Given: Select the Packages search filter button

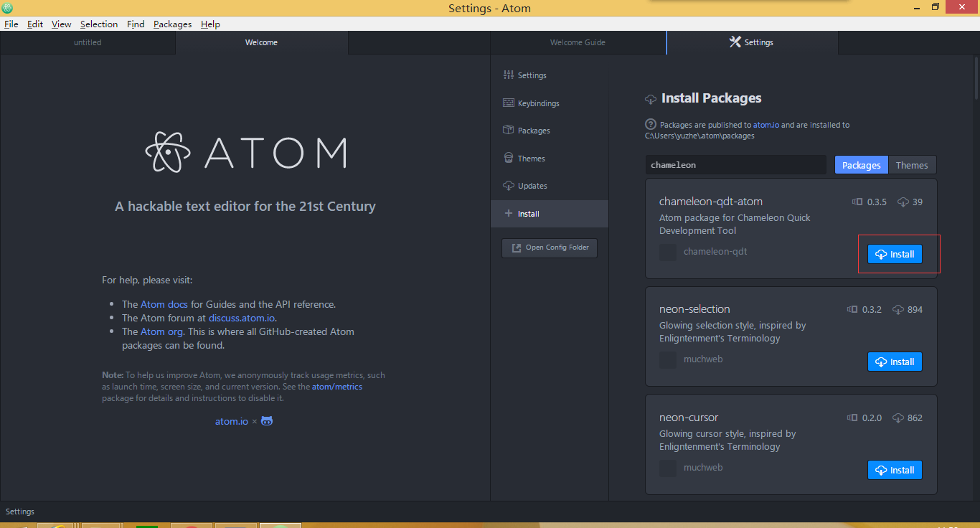Looking at the screenshot, I should click(861, 165).
